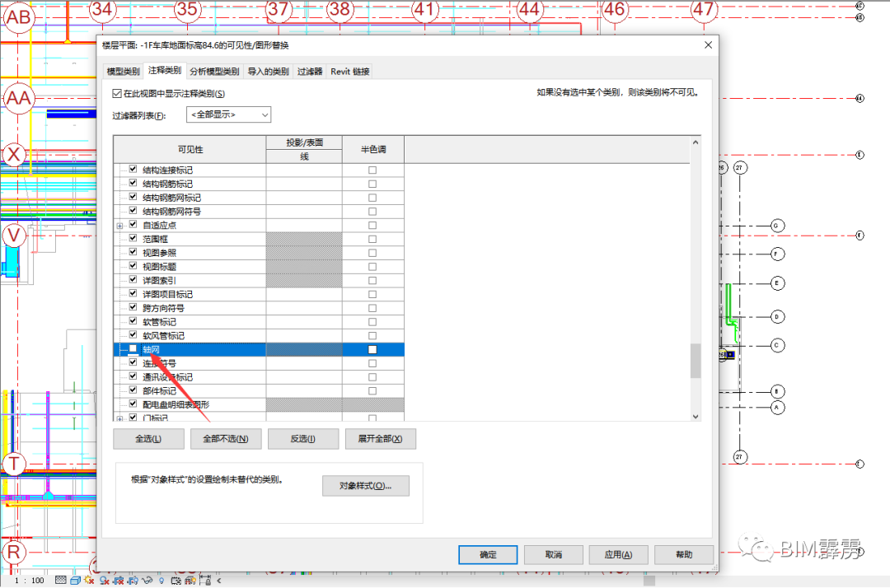Screen dimensions: 890x588
Task: Uncheck the 详图索引 visibility checkbox
Action: coord(133,280)
